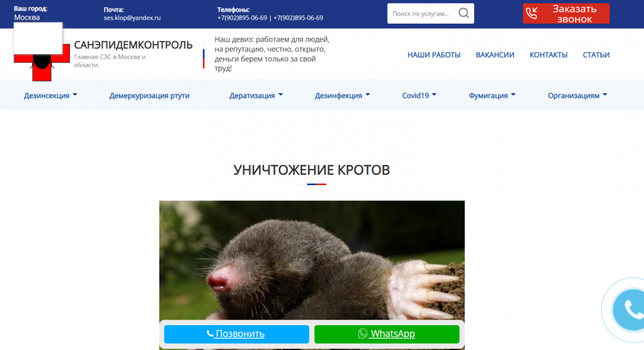Click the ses.klop@yandex.ru email link
This screenshot has height=350, width=644.
click(132, 17)
